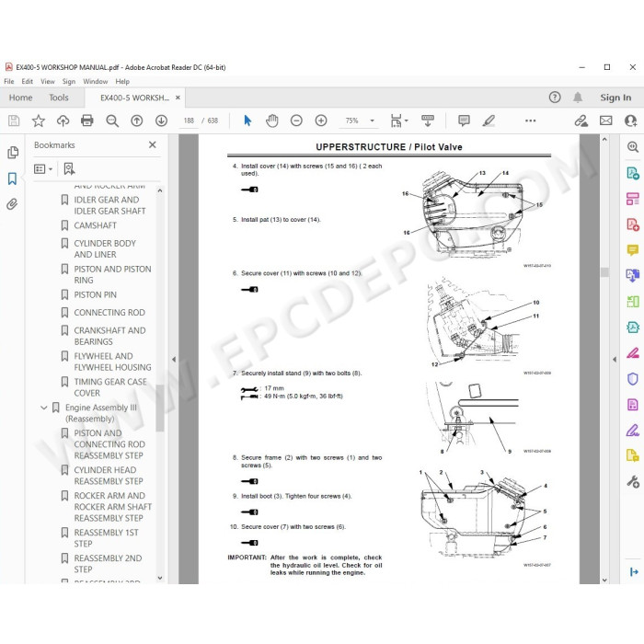The image size is (644, 644).
Task: Click the Save file icon
Action: click(x=14, y=121)
